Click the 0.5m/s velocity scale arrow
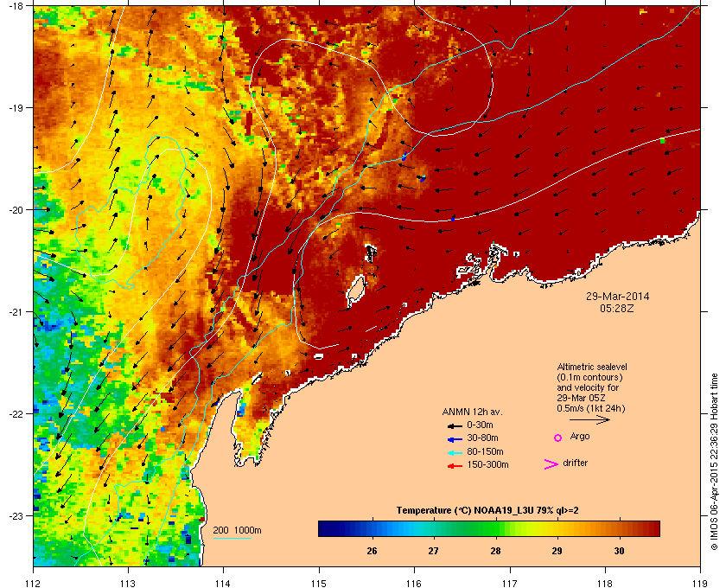The image size is (726, 588). 589,420
